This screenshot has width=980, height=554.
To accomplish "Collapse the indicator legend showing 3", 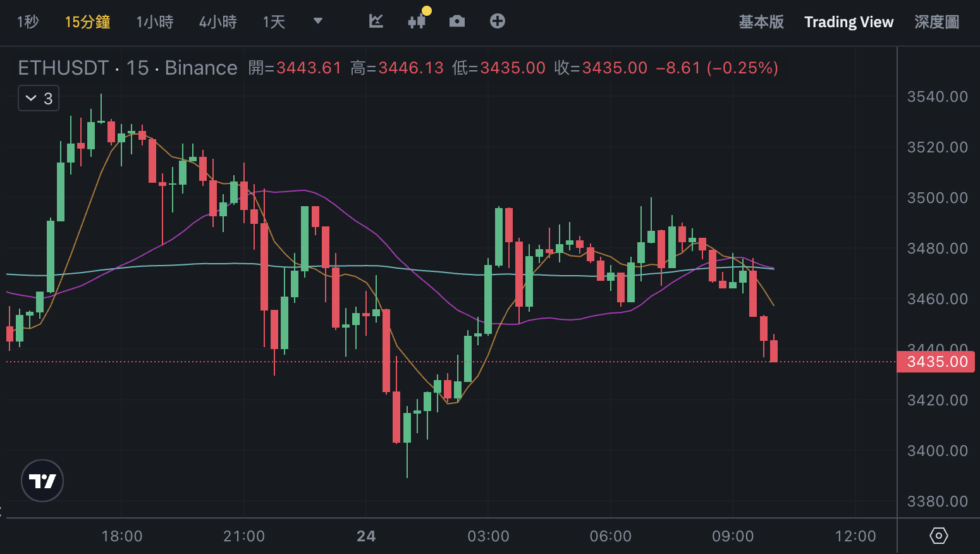I will click(39, 98).
